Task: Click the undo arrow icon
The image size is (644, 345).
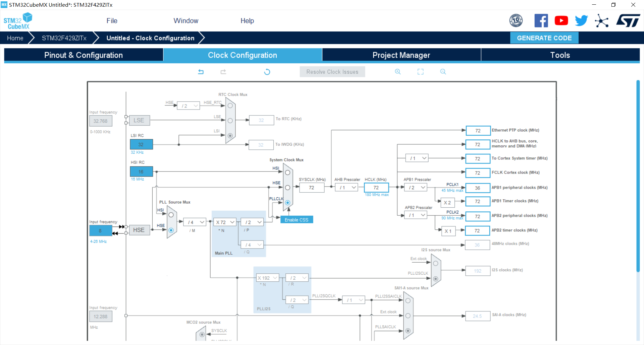Action: (201, 72)
